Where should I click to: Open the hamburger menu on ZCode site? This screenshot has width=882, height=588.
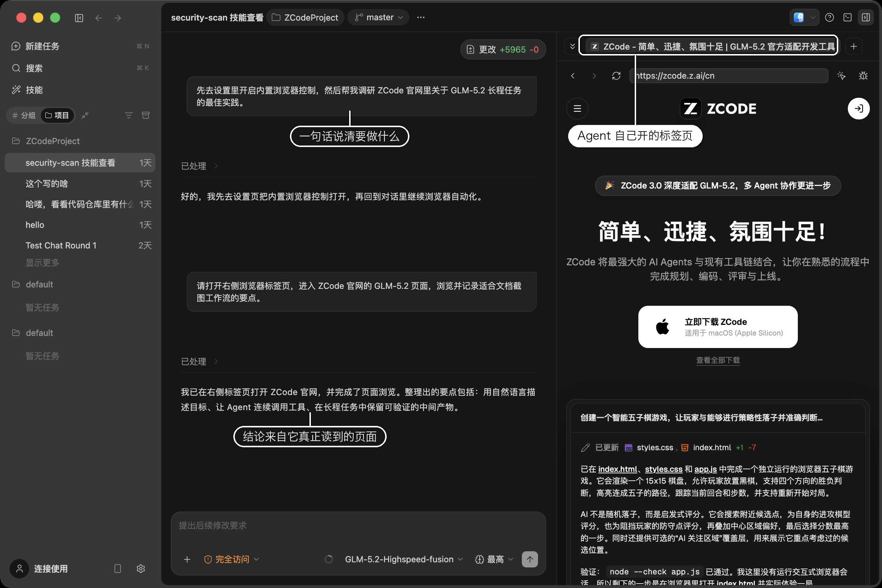[x=577, y=109]
